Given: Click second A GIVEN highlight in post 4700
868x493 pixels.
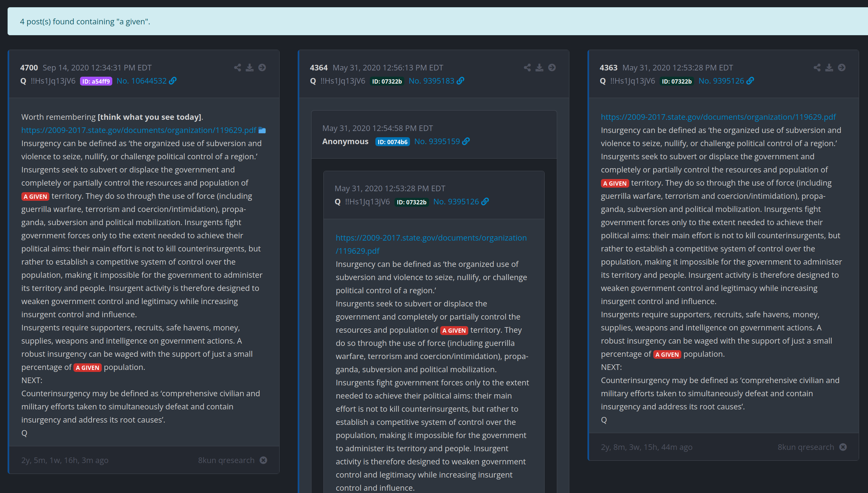Looking at the screenshot, I should click(x=87, y=368).
